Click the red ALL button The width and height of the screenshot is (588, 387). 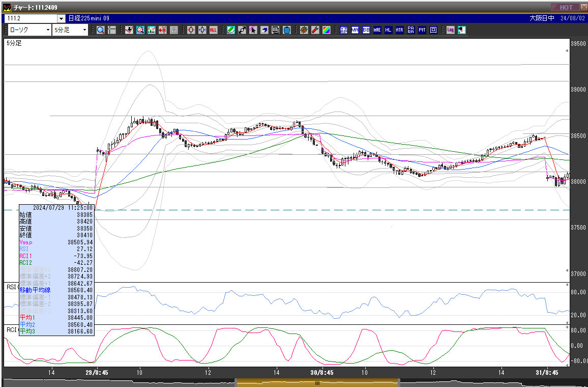[x=213, y=30]
